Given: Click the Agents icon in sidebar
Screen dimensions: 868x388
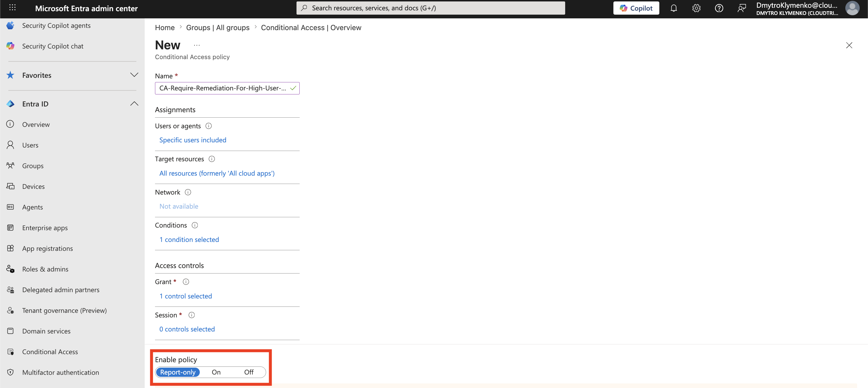Looking at the screenshot, I should 10,207.
